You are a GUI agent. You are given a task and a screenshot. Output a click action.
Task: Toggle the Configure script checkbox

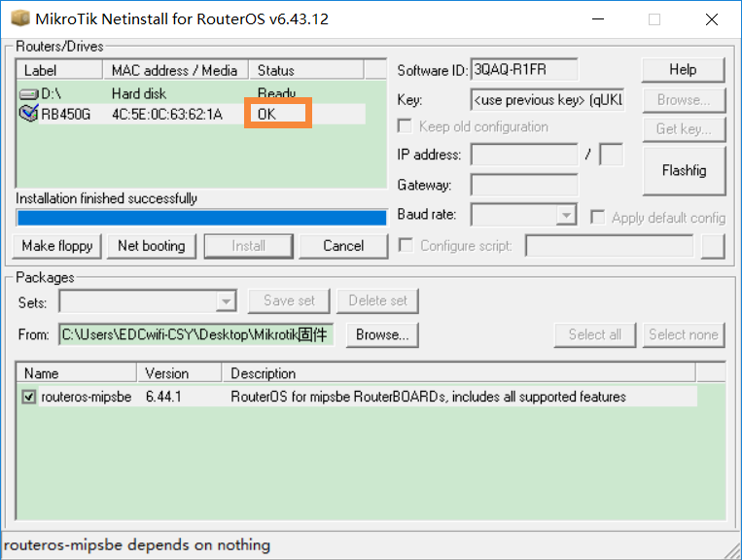coord(406,245)
